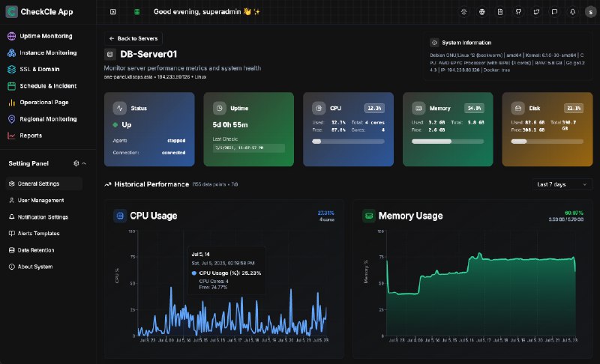The width and height of the screenshot is (600, 364).
Task: Click Back to Servers button
Action: 133,38
